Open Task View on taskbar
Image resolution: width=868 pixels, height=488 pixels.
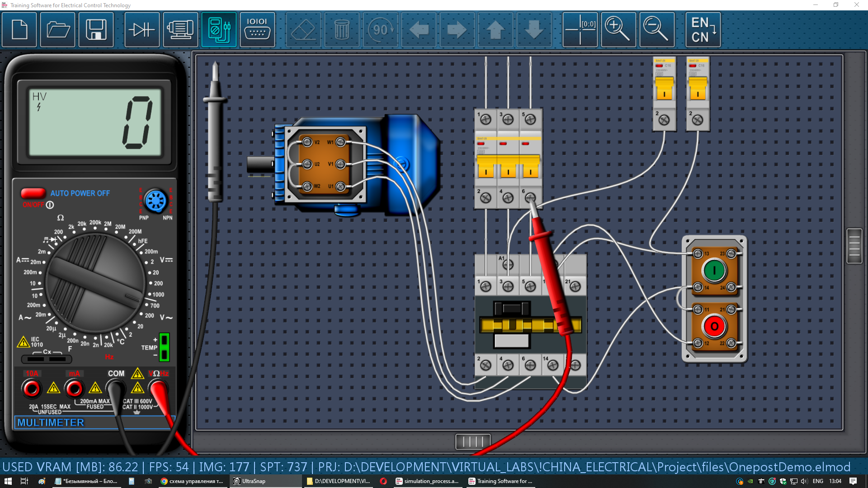24,481
